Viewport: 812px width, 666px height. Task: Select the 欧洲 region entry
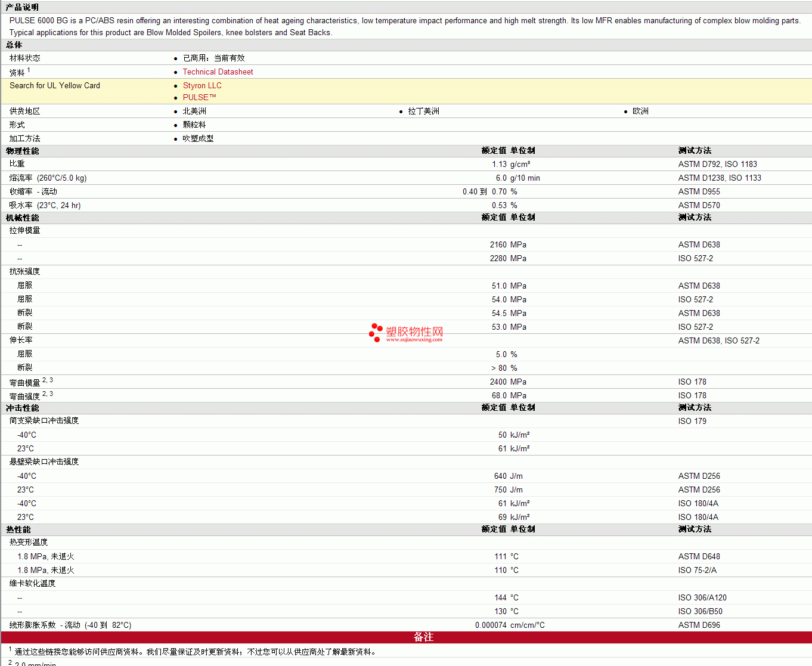pos(640,111)
